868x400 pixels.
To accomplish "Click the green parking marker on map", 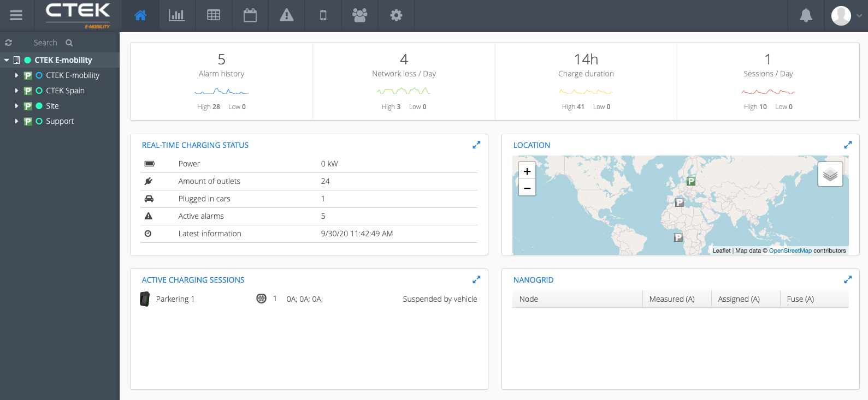I will click(691, 181).
